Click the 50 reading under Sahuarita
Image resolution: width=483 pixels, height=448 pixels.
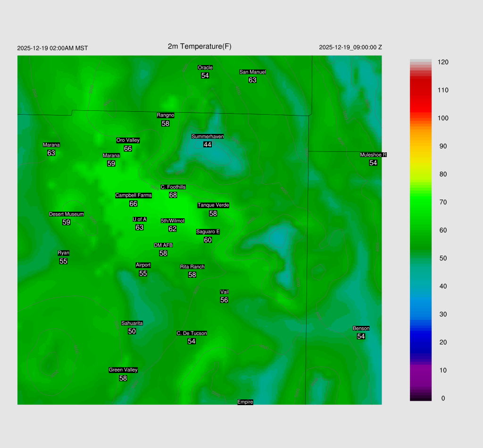click(x=132, y=332)
